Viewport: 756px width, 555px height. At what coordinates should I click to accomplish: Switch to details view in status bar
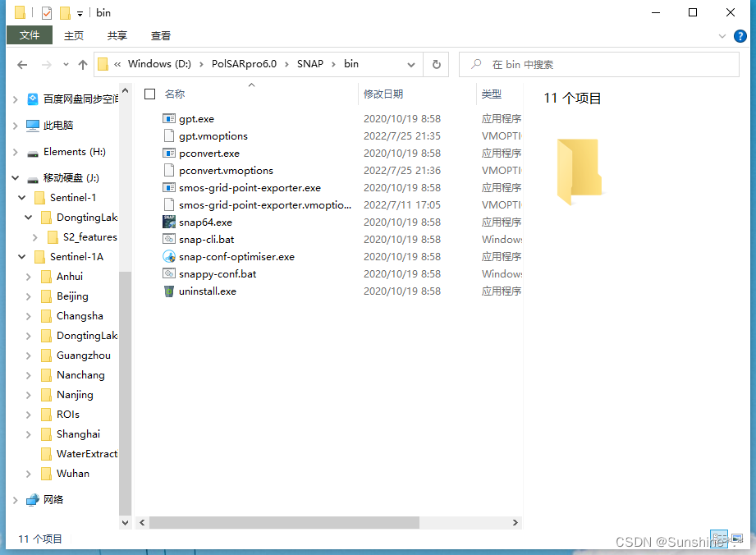pyautogui.click(x=720, y=538)
